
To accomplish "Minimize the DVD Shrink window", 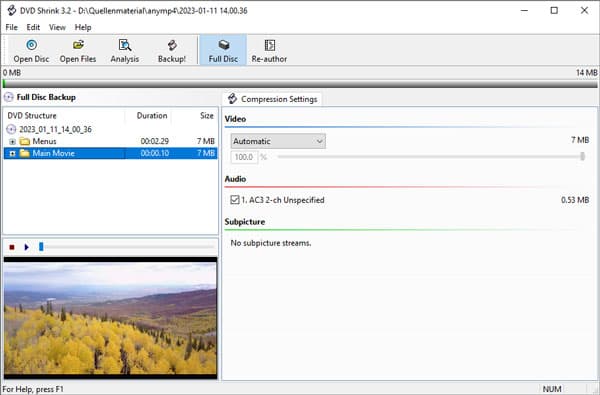I will [524, 10].
